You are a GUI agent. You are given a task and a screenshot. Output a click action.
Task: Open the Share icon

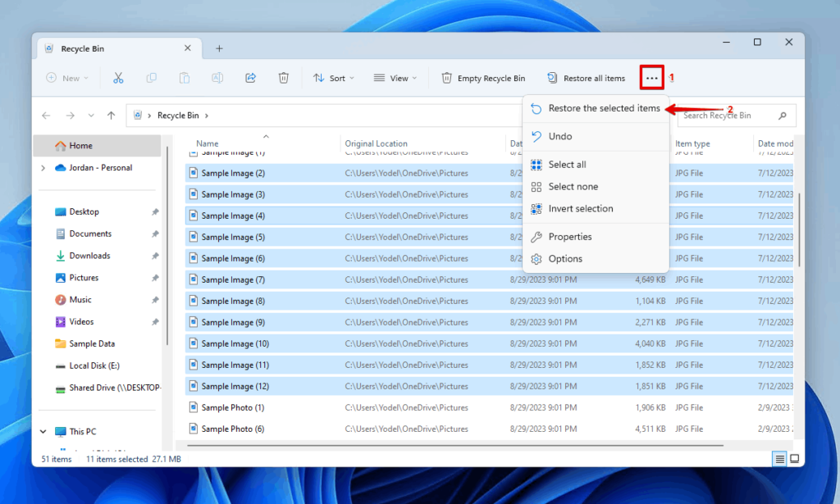pos(250,77)
